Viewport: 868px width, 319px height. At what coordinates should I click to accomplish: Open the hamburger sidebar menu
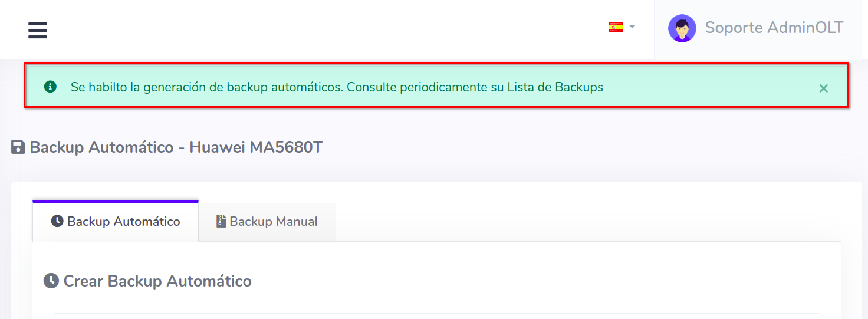click(x=38, y=30)
